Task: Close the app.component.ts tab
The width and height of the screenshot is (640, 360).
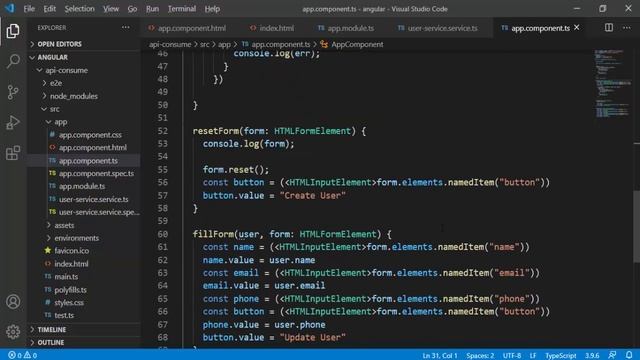Action: click(577, 27)
